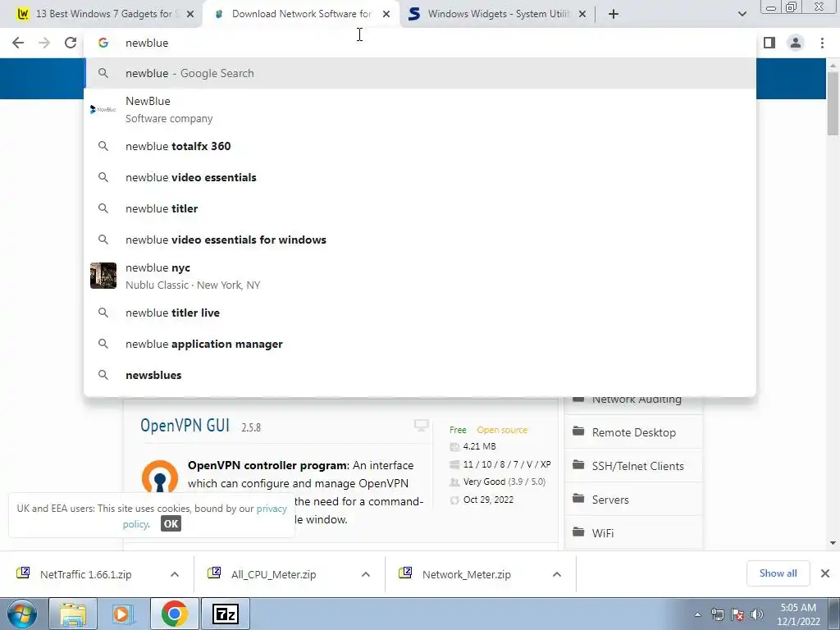Click the volume speaker tray icon
Screen dimensions: 840x630
click(757, 614)
